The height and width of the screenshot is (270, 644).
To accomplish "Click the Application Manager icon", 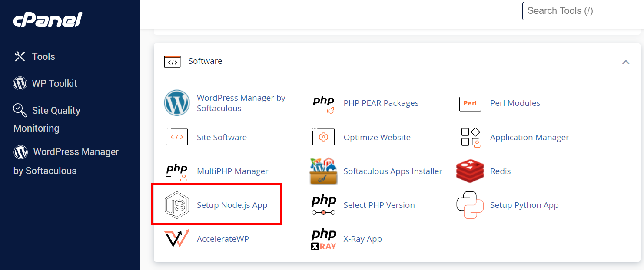I will [470, 138].
